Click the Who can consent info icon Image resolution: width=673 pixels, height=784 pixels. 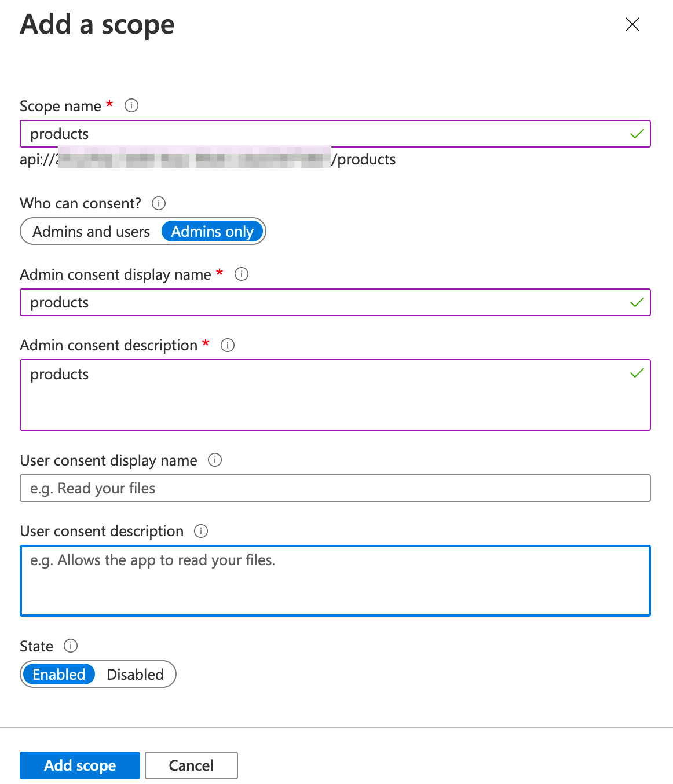[x=159, y=203]
